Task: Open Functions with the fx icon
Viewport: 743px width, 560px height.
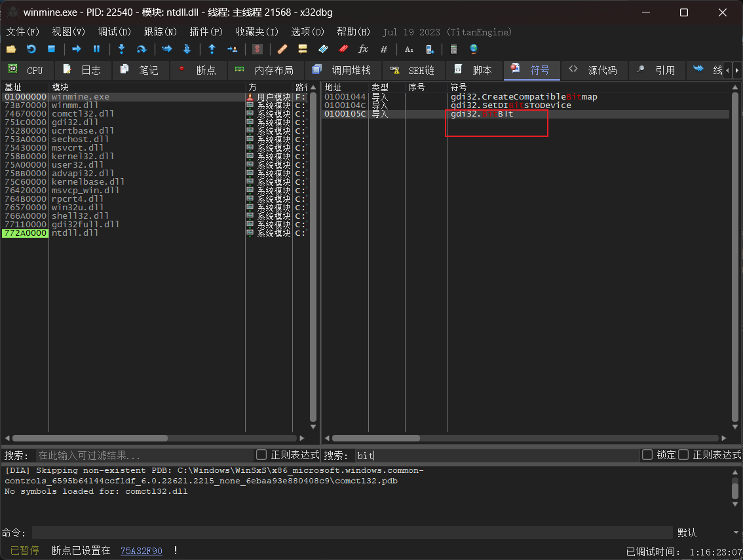Action: tap(364, 49)
